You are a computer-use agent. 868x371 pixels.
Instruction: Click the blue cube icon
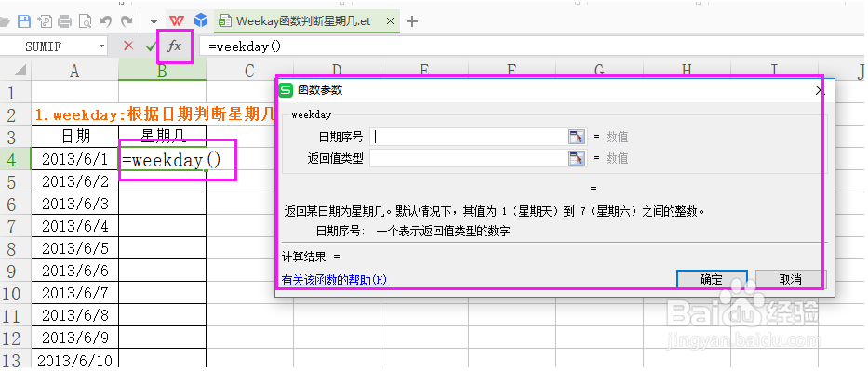coord(200,21)
